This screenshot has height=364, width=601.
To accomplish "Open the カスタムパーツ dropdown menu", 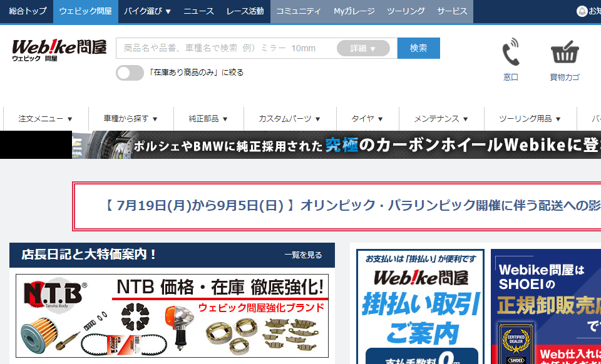I will (289, 118).
